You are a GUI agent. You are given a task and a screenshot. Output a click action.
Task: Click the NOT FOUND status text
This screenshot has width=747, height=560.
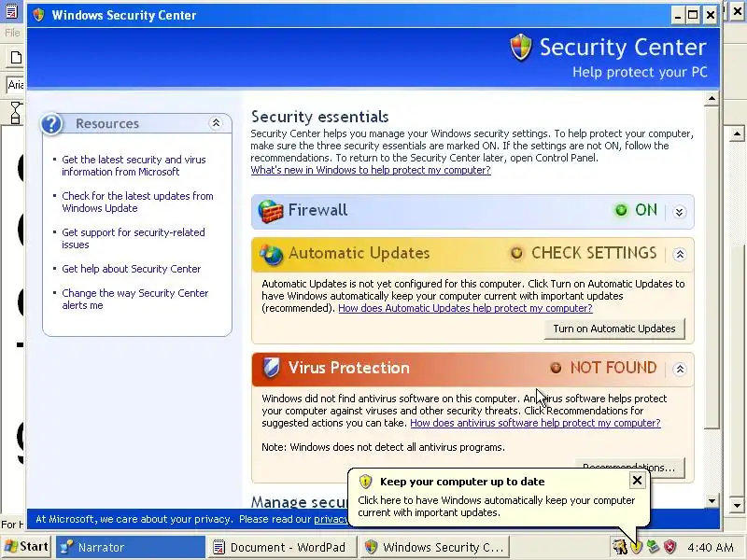613,368
